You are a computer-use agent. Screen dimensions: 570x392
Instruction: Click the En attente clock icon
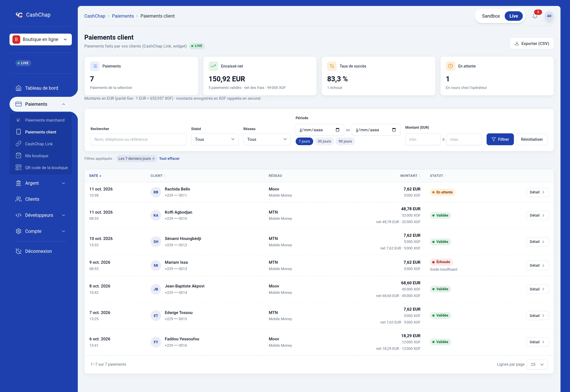click(450, 66)
